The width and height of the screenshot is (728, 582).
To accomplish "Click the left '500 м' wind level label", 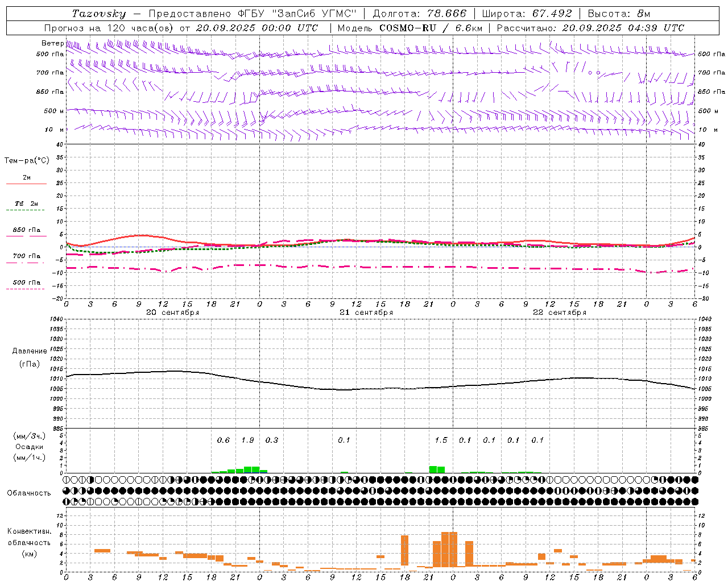I will click(x=54, y=111).
